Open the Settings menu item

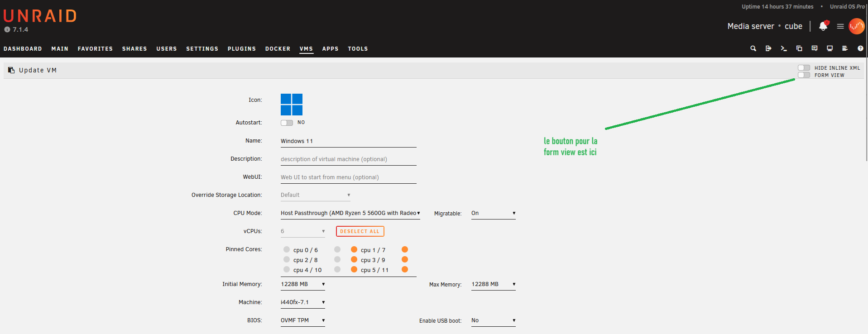click(x=202, y=49)
